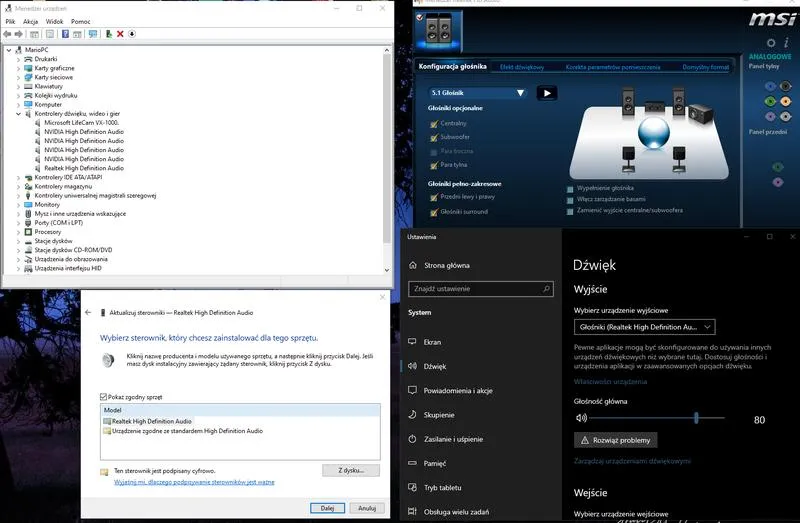Switch to the Efekt dźwiękowy tab
The width and height of the screenshot is (800, 523).
(x=521, y=66)
